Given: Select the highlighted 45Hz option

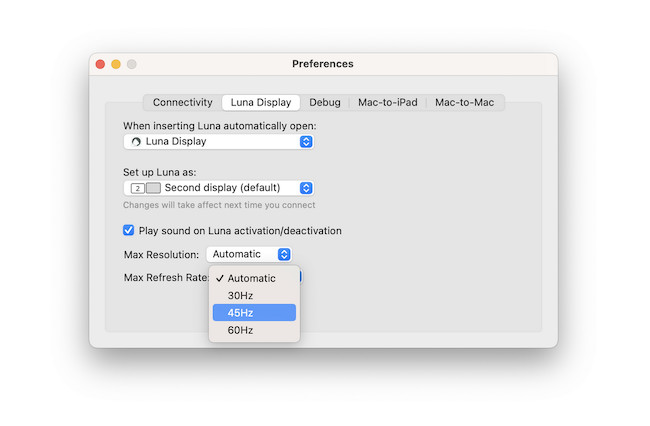Looking at the screenshot, I should (x=254, y=312).
